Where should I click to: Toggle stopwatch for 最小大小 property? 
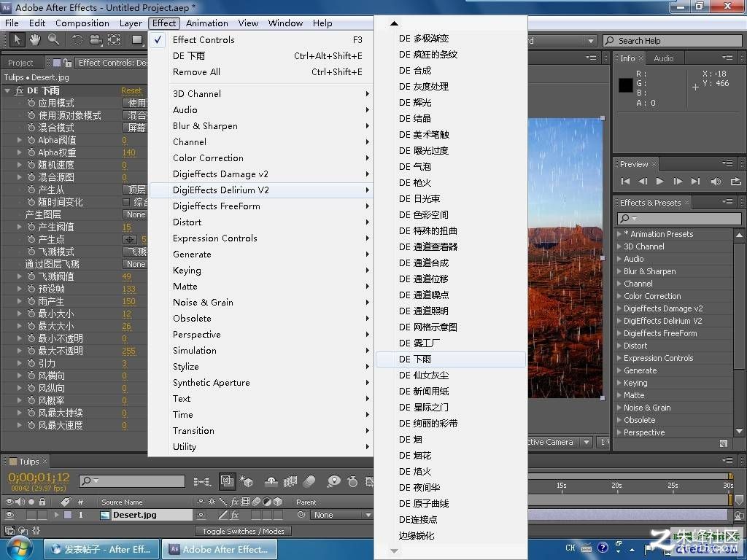tap(31, 314)
